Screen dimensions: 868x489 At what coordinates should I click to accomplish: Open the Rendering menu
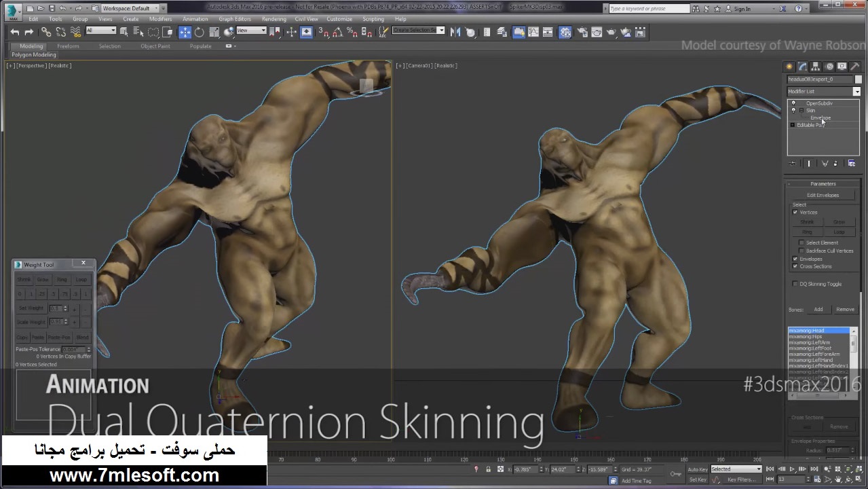(x=273, y=19)
